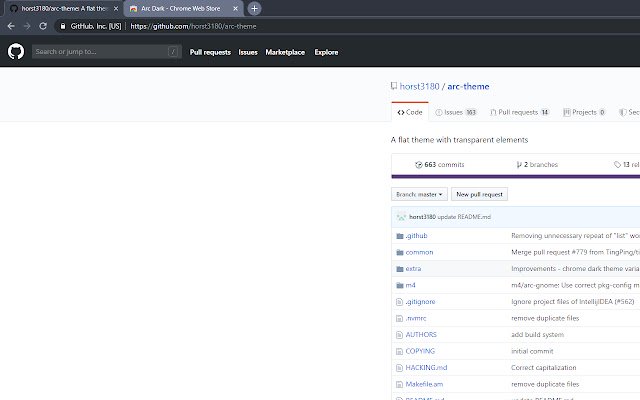This screenshot has width=640, height=400.
Task: Open the horst3180 user profile link
Action: point(419,87)
